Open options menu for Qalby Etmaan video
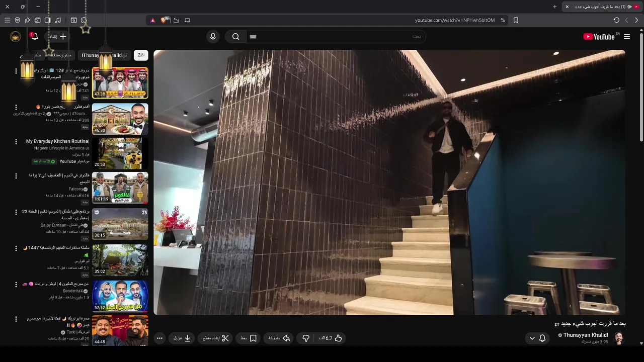The height and width of the screenshot is (362, 644). click(16, 212)
